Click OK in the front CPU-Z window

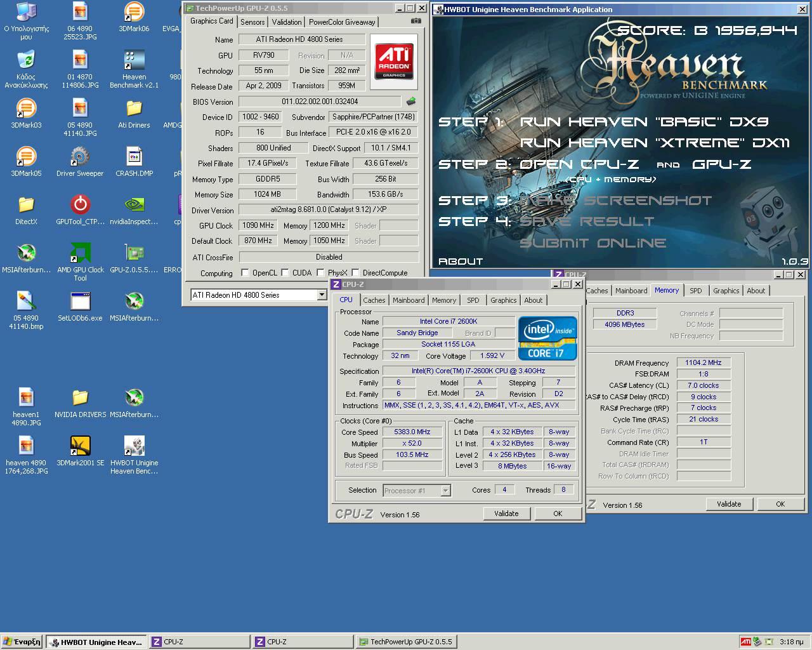(558, 514)
